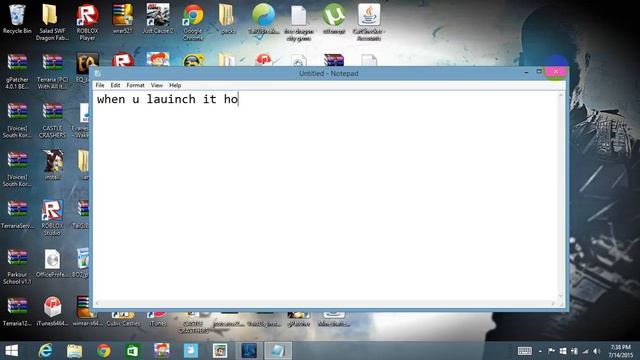640x360 pixels.
Task: Open the touch keyboard tray icon
Action: point(524,351)
